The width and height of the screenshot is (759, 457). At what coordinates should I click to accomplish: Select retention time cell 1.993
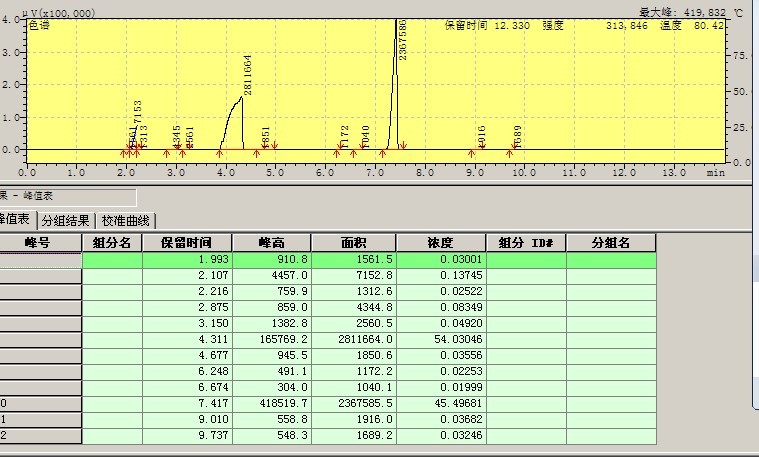click(187, 259)
